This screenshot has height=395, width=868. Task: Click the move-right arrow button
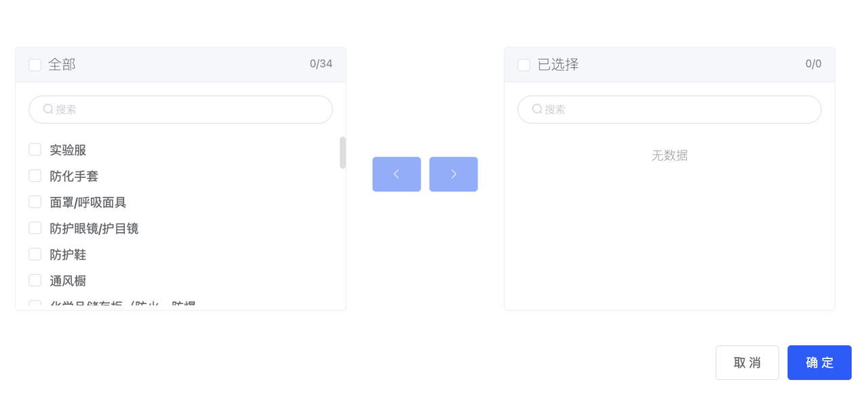click(x=454, y=174)
